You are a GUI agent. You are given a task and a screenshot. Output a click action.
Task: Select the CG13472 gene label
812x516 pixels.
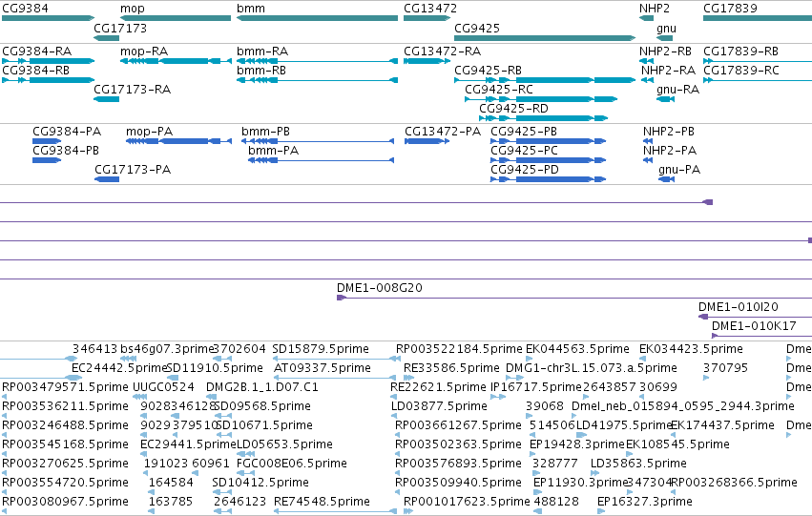pos(430,9)
